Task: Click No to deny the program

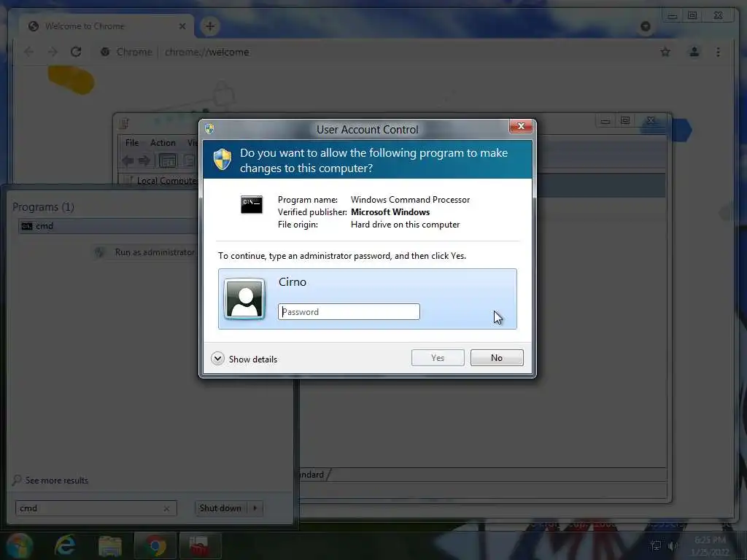Action: (x=496, y=357)
